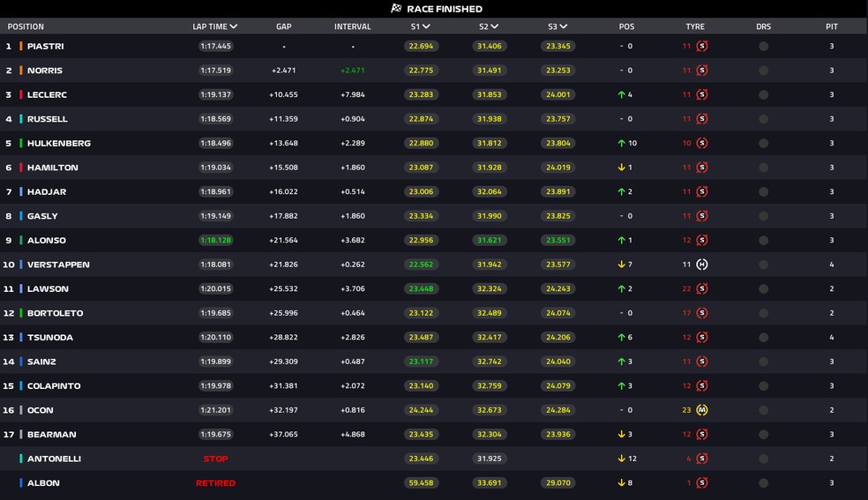Click Antonelli's soft tyre icon
868x500 pixels.
coord(702,459)
